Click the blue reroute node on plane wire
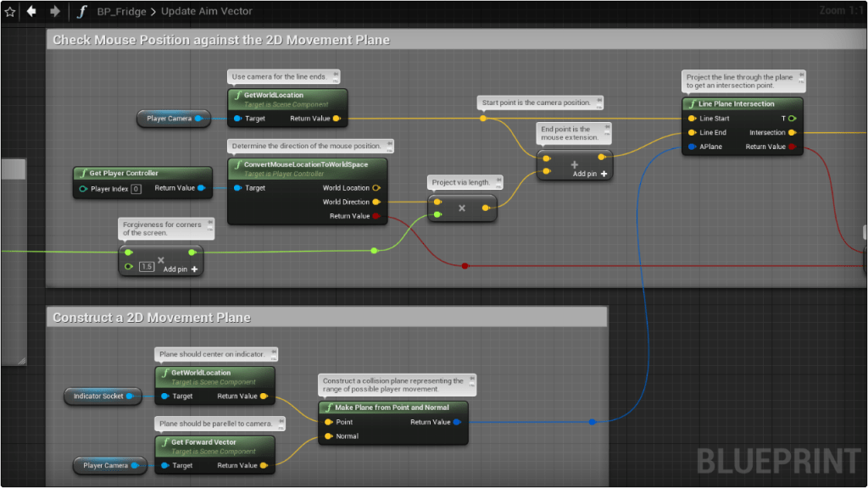 click(x=593, y=422)
